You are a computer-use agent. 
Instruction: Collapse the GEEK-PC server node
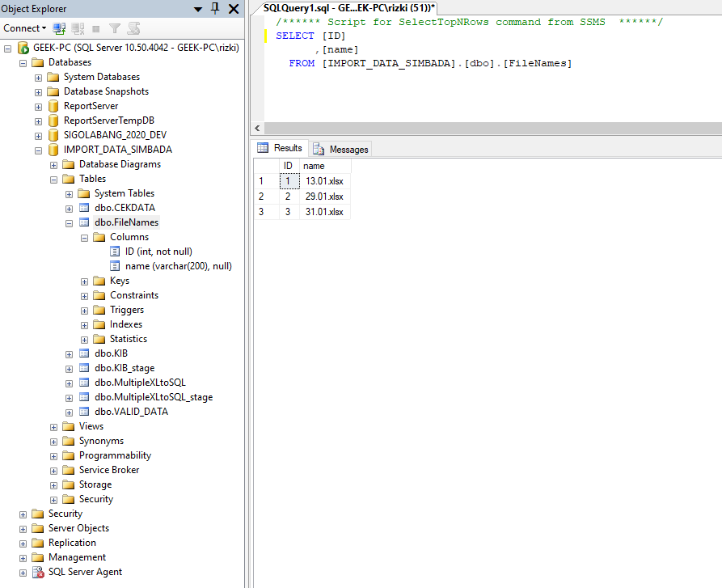click(x=8, y=49)
